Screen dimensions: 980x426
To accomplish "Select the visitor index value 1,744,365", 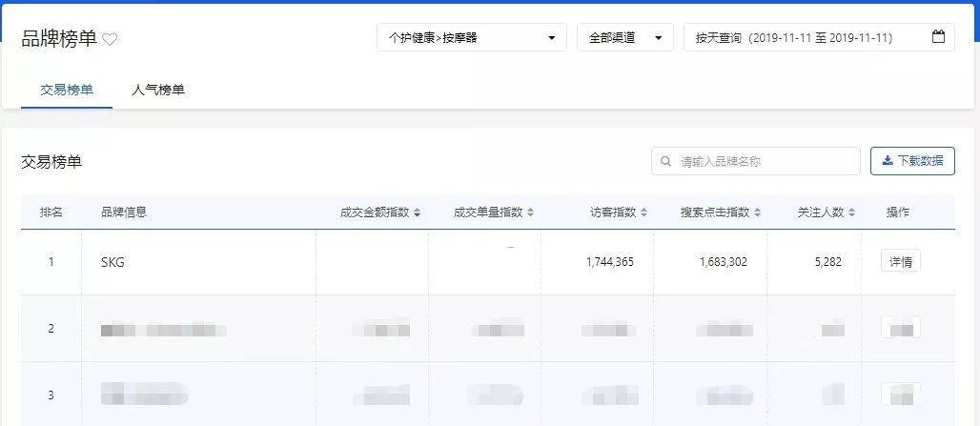I will pyautogui.click(x=610, y=262).
